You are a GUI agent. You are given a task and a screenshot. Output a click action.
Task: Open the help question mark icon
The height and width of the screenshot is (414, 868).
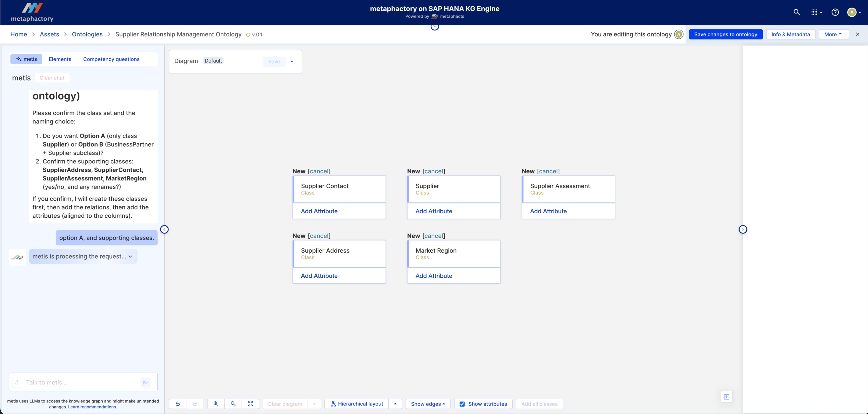point(835,13)
